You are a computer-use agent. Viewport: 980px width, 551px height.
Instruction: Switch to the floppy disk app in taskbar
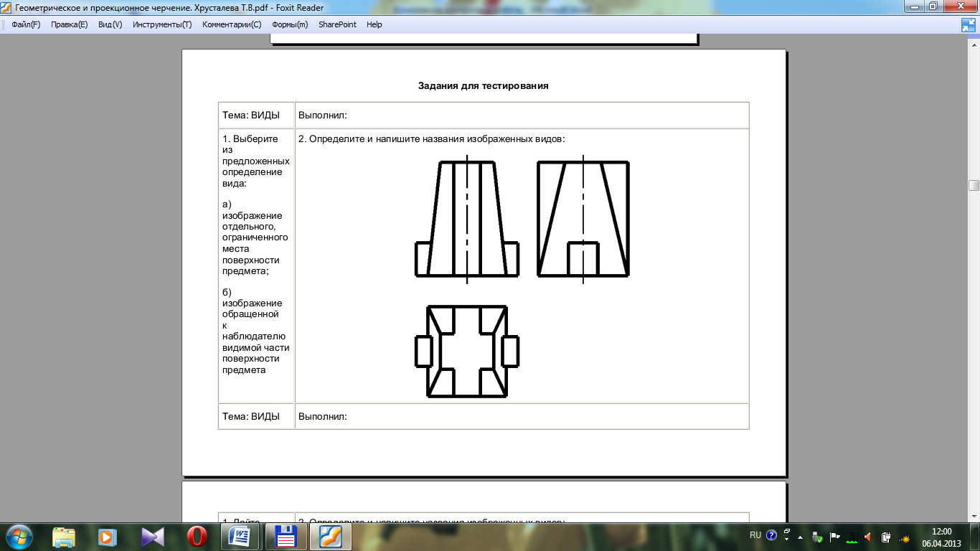point(286,536)
